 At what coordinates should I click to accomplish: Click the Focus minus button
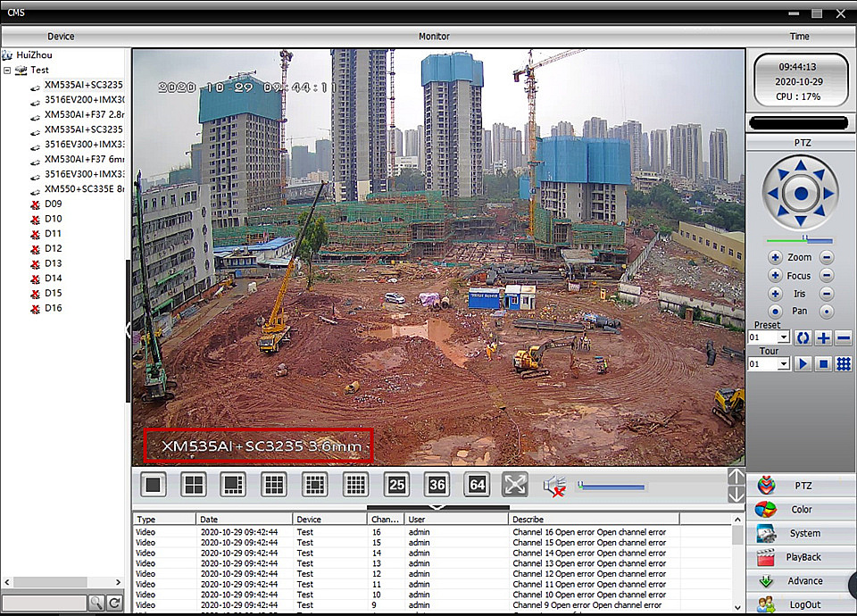pos(827,276)
